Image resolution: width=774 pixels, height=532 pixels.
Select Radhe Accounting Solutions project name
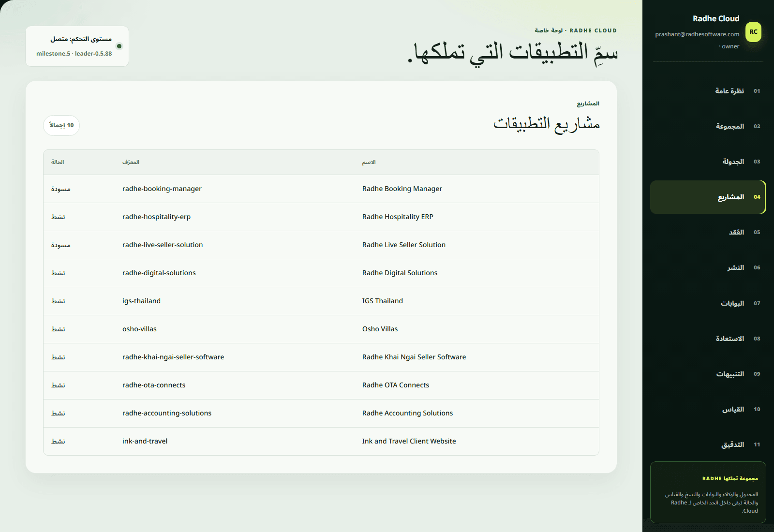[407, 414]
